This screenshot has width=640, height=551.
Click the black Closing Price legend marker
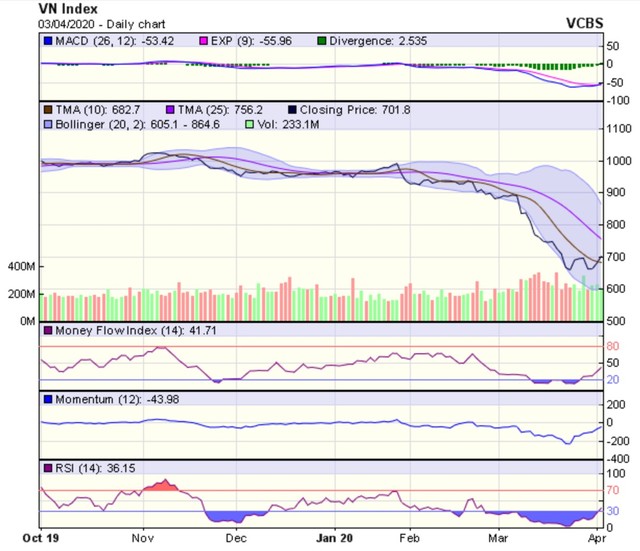[291, 108]
